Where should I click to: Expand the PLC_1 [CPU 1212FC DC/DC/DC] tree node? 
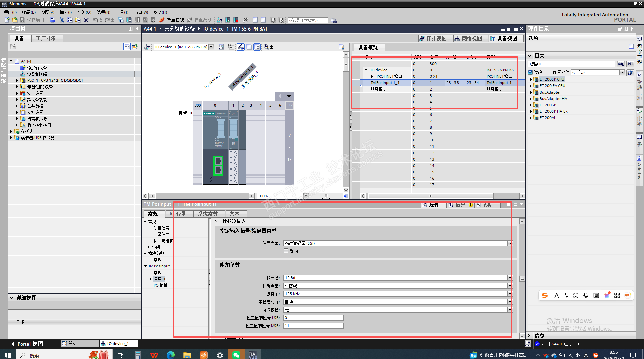click(17, 80)
